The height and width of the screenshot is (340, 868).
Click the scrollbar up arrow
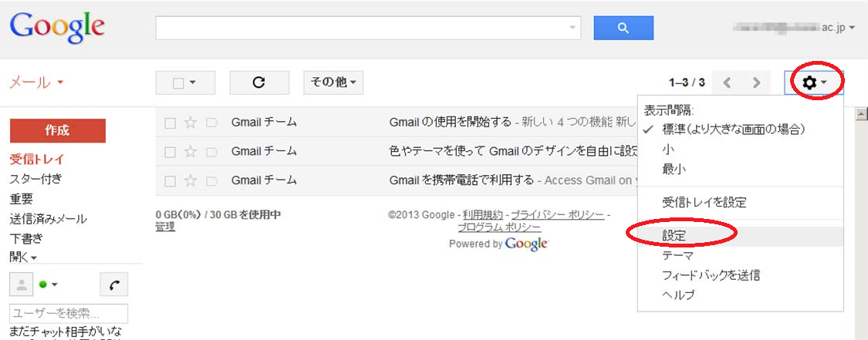[861, 114]
